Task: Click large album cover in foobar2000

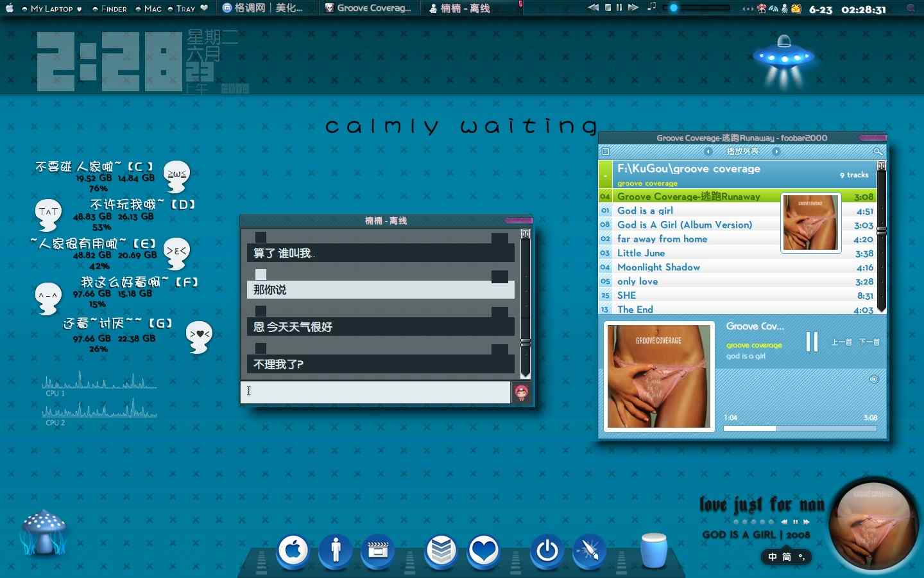Action: (659, 376)
